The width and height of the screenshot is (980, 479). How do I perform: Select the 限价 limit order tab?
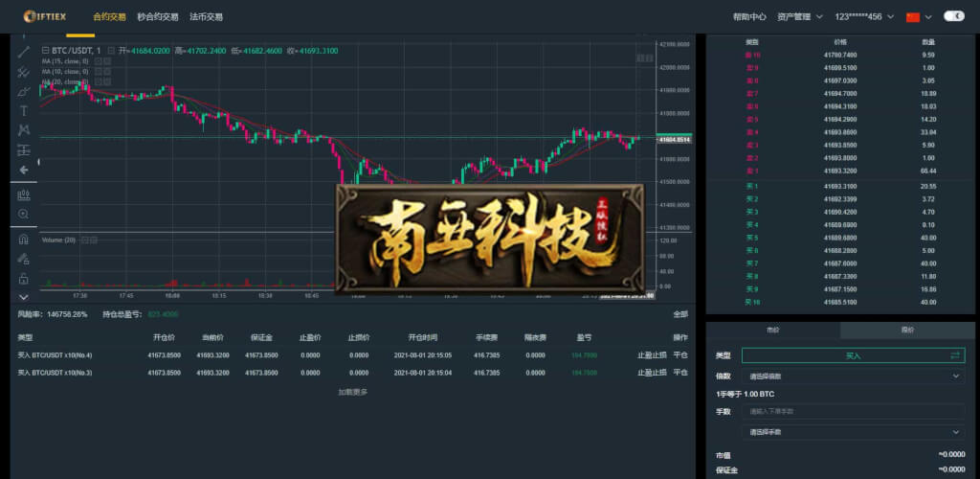point(907,331)
